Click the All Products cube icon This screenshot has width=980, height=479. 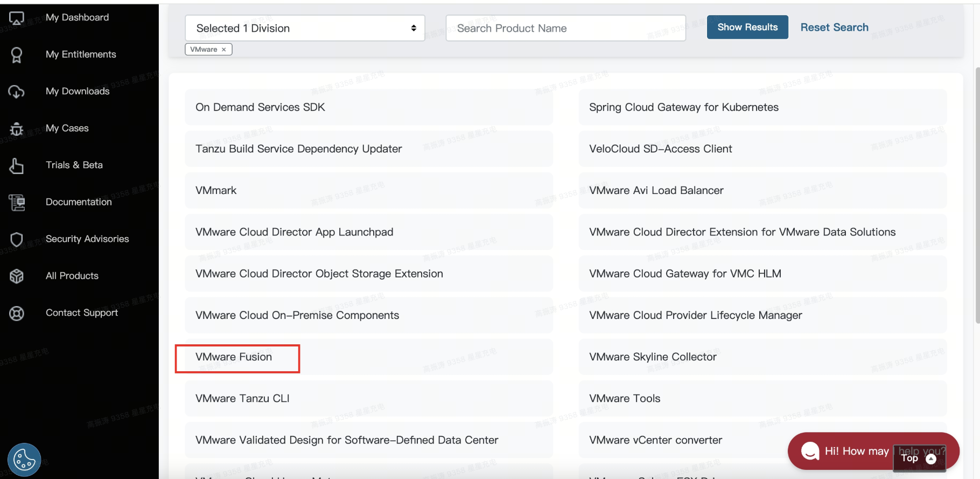(x=16, y=276)
